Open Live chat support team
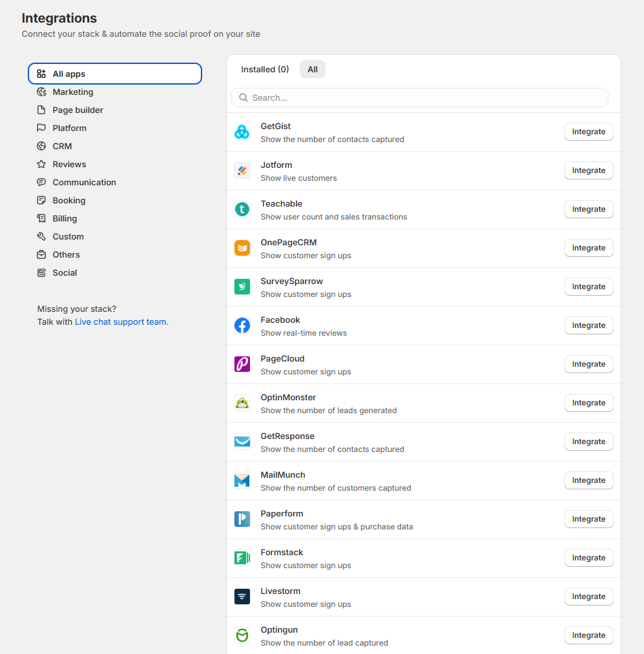The height and width of the screenshot is (654, 644). 121,322
